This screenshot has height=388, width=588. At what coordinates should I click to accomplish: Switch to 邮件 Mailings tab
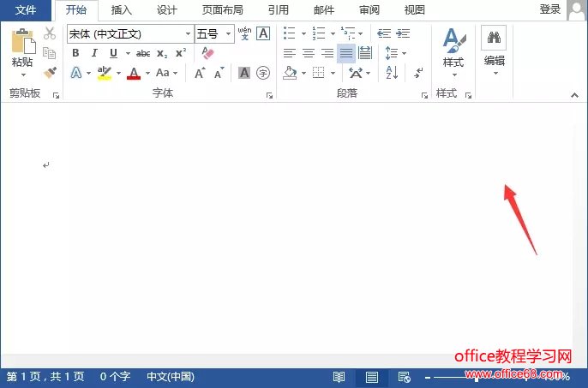click(324, 9)
